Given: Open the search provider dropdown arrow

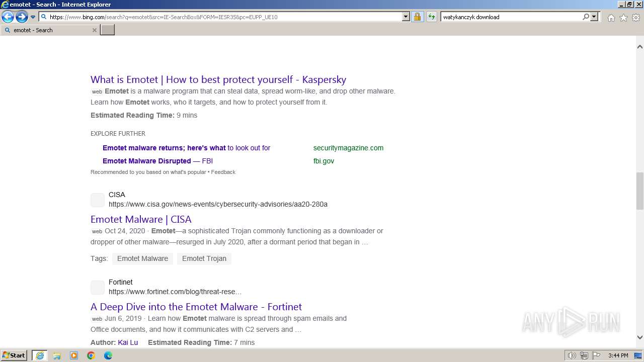Looking at the screenshot, I should coord(594,17).
